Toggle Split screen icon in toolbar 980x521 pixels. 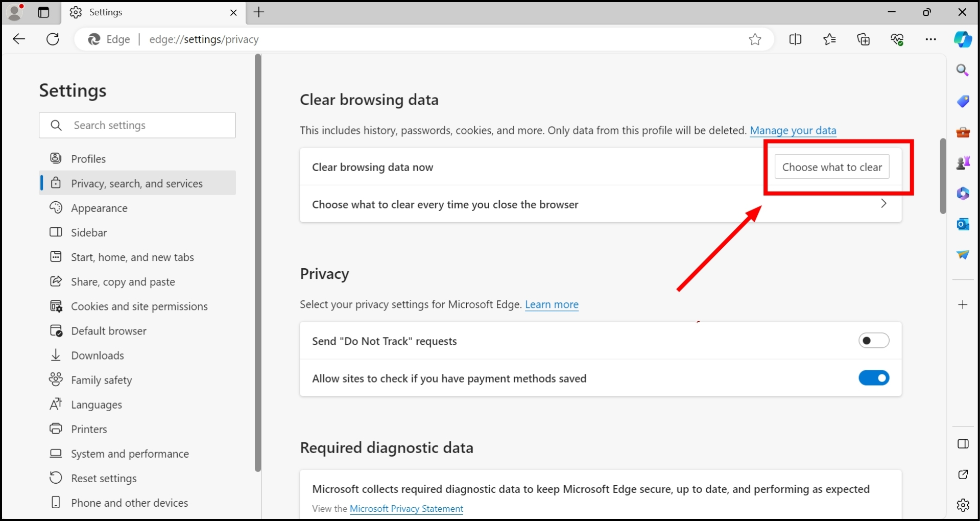pos(795,39)
